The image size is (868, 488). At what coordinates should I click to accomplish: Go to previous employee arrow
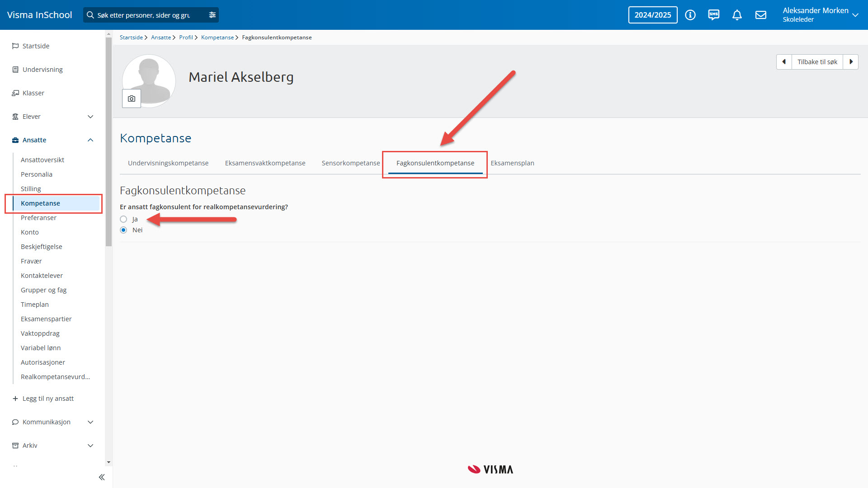click(x=784, y=62)
